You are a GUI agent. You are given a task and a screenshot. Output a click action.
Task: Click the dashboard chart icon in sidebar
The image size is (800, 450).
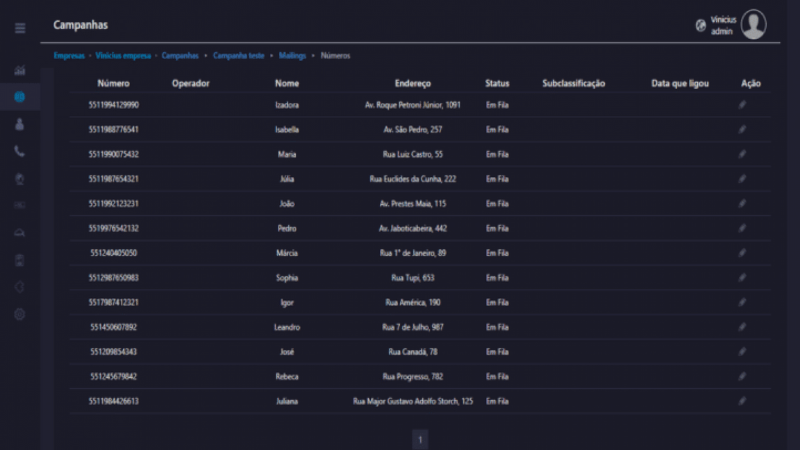click(20, 72)
